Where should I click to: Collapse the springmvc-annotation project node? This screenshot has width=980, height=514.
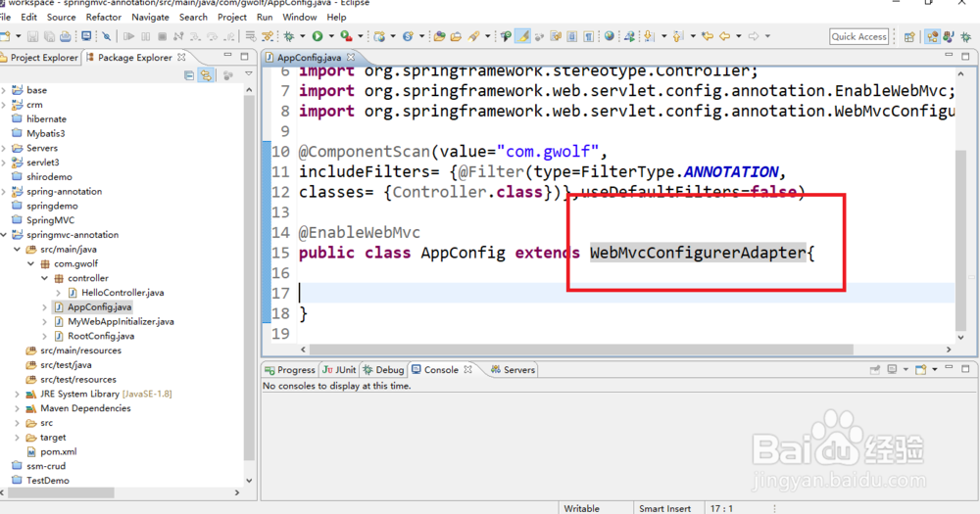[x=4, y=235]
